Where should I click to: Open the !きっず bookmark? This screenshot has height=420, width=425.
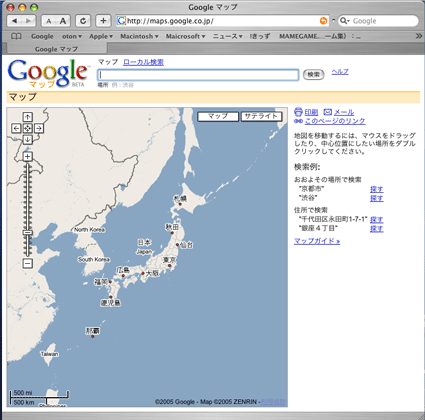point(260,36)
